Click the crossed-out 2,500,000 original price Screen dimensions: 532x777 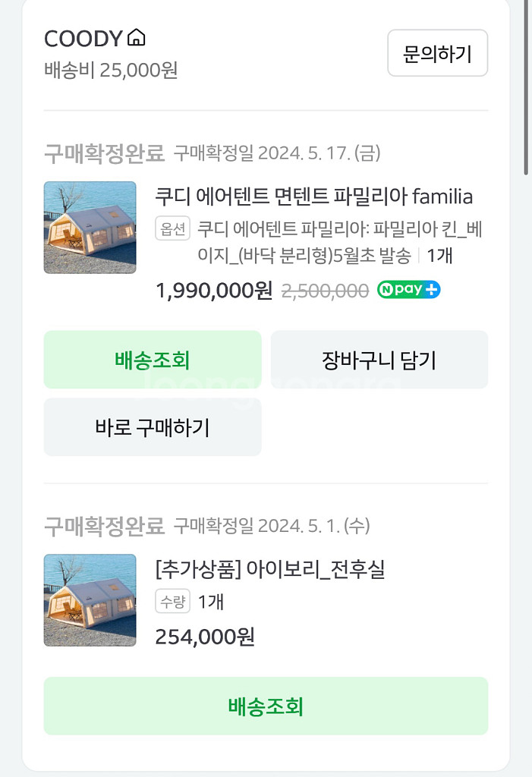(325, 291)
